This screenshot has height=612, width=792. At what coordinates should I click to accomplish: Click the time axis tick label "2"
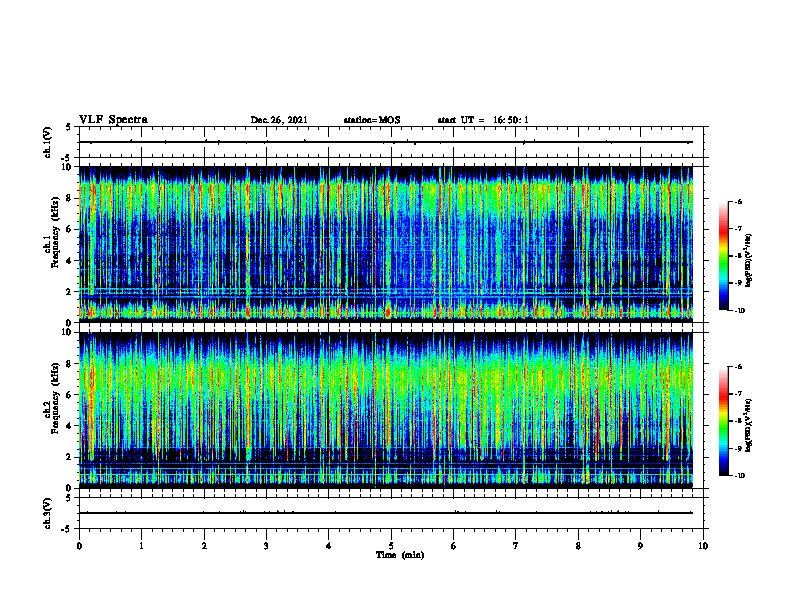pyautogui.click(x=204, y=546)
